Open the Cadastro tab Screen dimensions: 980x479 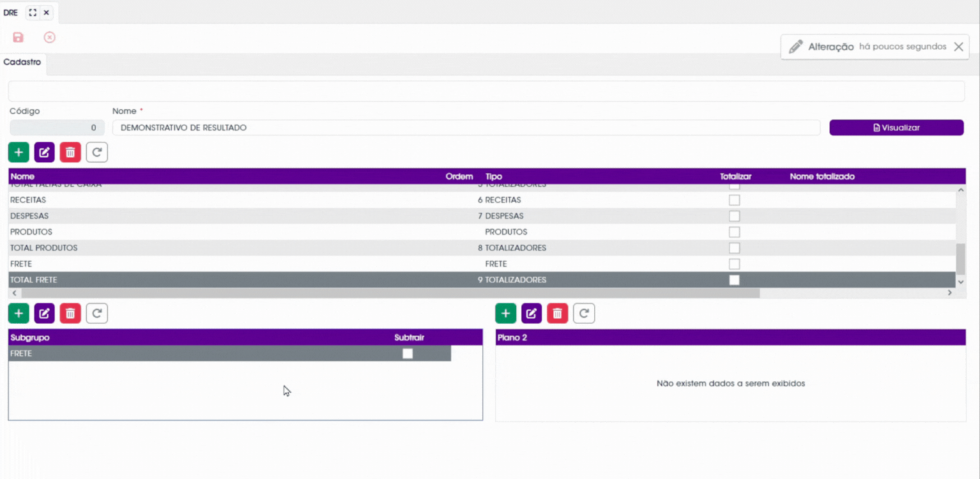pos(22,62)
